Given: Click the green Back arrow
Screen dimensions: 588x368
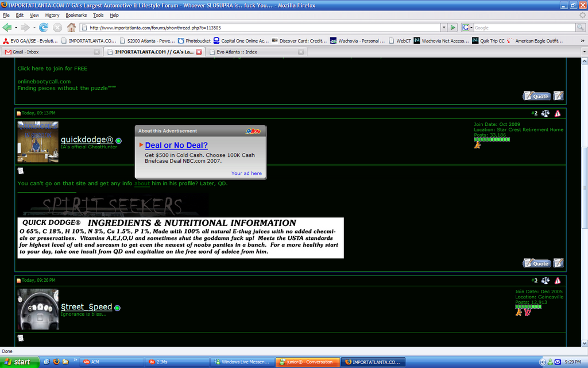Looking at the screenshot, I should click(7, 27).
